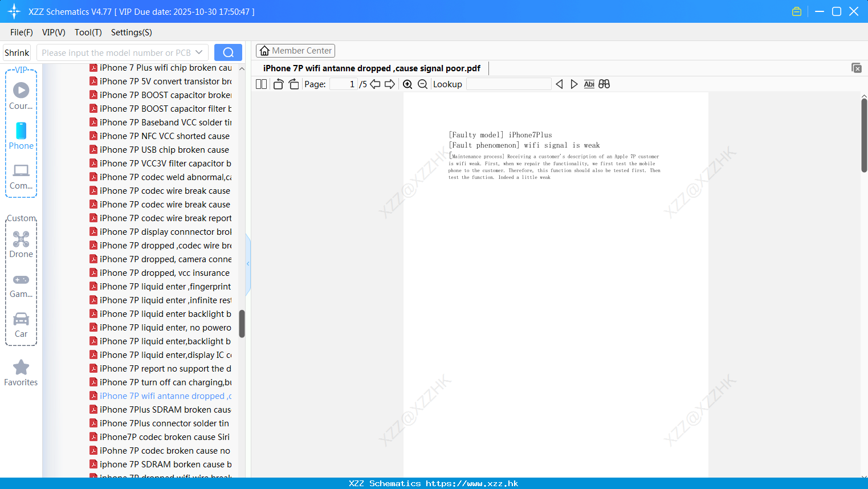Open Favorites
868x489 pixels.
point(21,373)
